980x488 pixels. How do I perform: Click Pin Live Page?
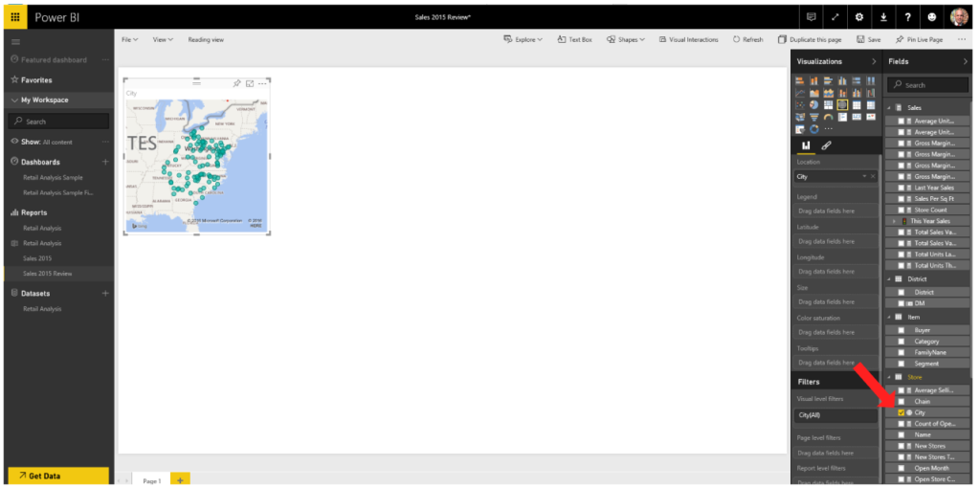pyautogui.click(x=919, y=39)
